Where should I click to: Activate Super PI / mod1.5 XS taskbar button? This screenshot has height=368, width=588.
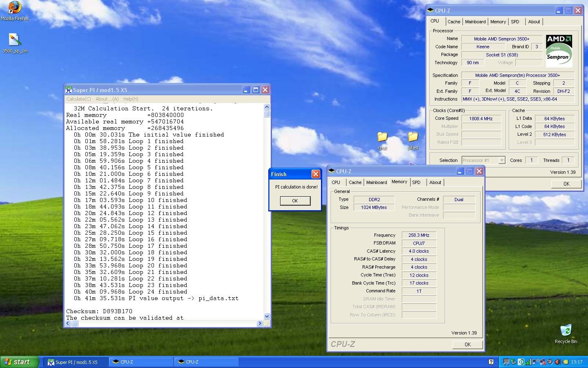tap(76, 362)
